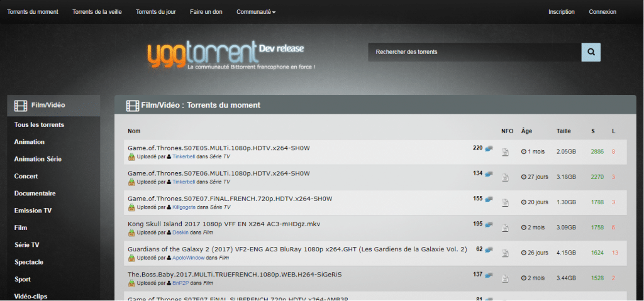Click download icon beside Game.of.Thrones.S07E05 uploader

tap(131, 156)
